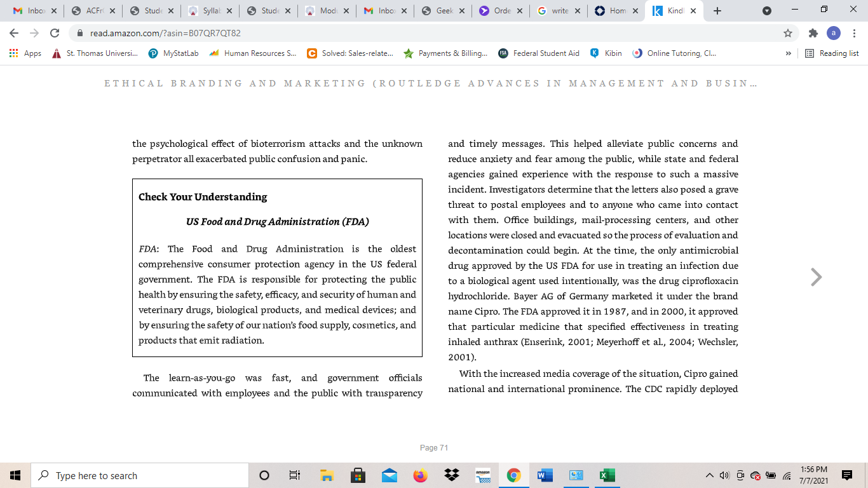Open Task View on the taskbar
This screenshot has height=488, width=868.
click(x=295, y=475)
